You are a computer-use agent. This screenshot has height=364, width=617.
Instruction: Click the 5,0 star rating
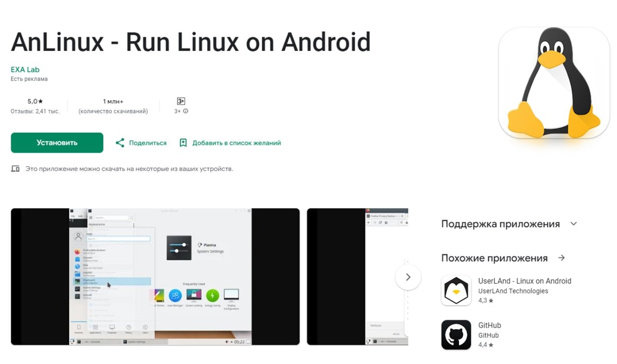[34, 101]
